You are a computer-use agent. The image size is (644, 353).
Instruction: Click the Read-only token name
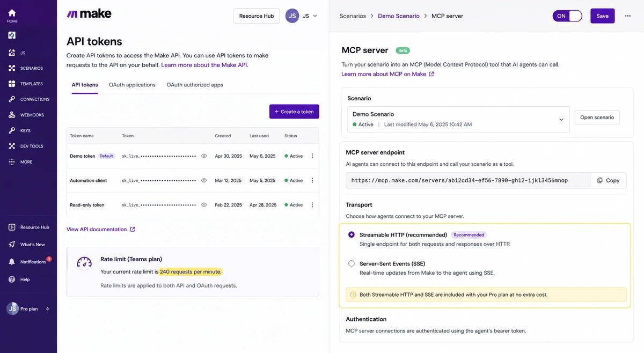(x=87, y=205)
